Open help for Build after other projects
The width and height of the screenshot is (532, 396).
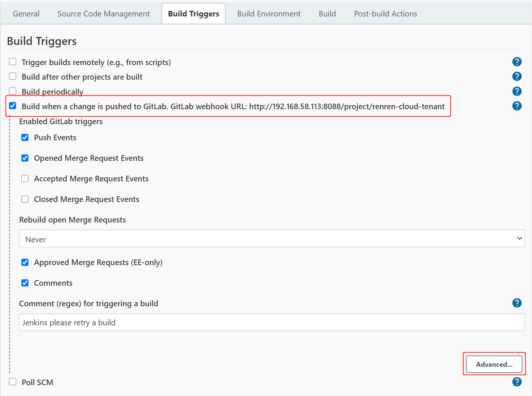[x=517, y=76]
